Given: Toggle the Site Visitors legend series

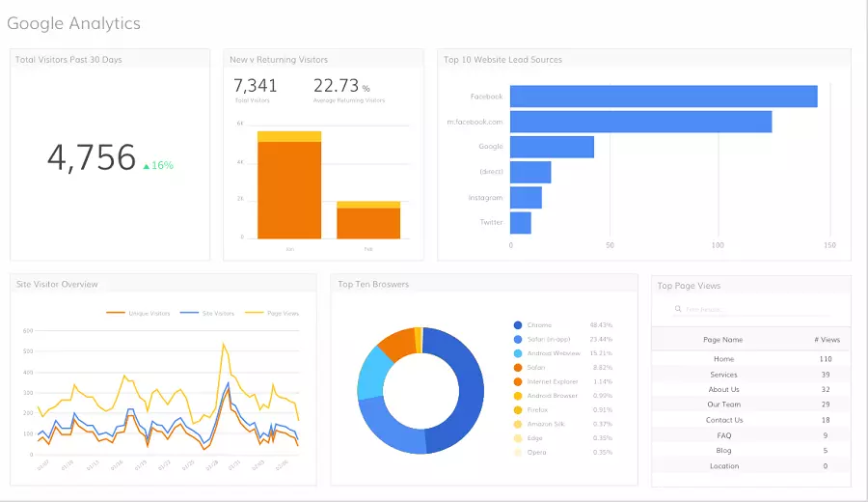Looking at the screenshot, I should coord(207,313).
